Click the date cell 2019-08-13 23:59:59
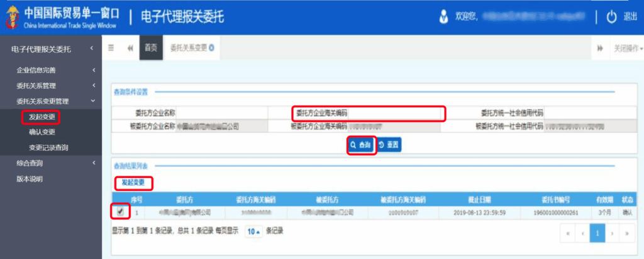The width and height of the screenshot is (644, 259). click(479, 212)
